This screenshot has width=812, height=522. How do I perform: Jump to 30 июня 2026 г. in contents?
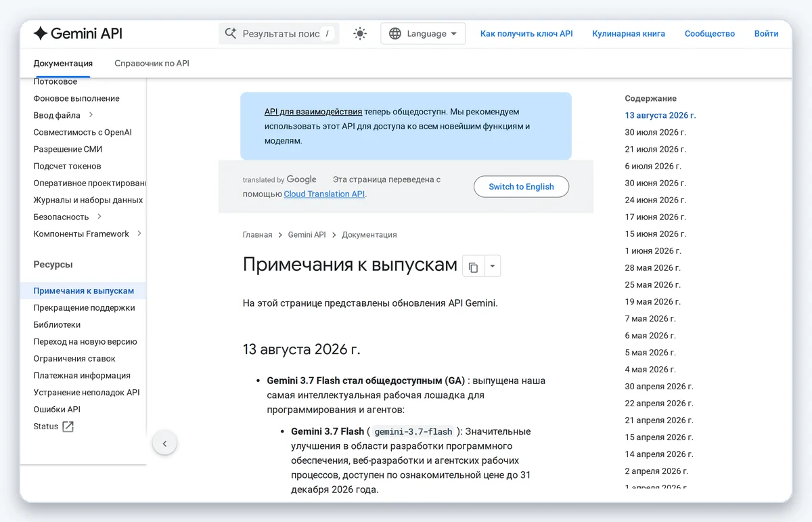pos(655,183)
